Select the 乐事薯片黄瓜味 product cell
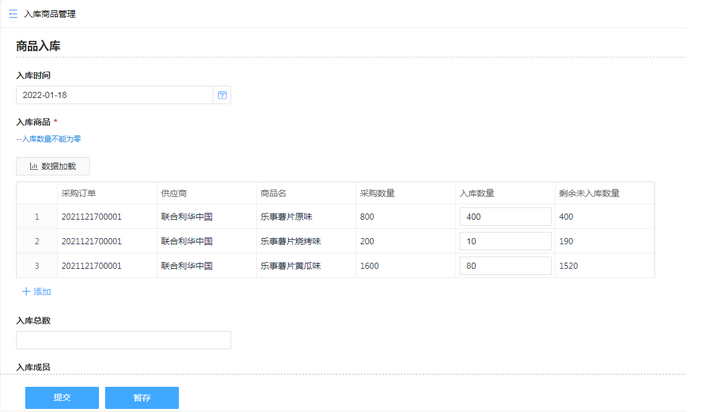Image resolution: width=701 pixels, height=412 pixels. pyautogui.click(x=290, y=266)
